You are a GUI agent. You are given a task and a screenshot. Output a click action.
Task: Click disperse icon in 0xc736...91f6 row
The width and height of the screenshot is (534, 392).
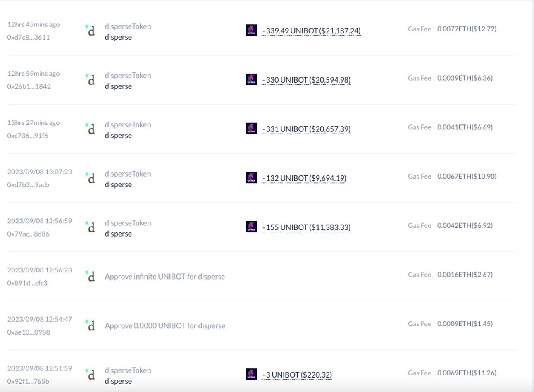coord(91,129)
